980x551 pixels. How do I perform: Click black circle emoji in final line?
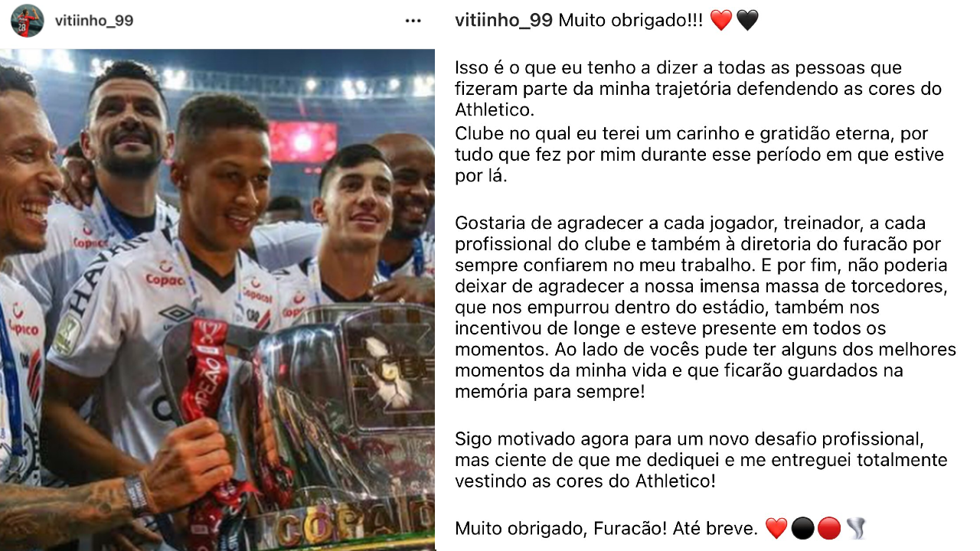coord(802,528)
